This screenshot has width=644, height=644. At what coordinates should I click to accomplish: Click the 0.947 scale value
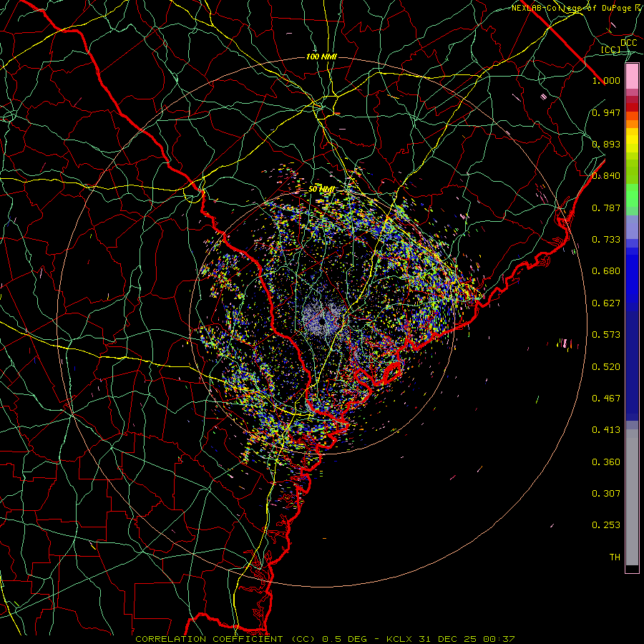point(606,112)
